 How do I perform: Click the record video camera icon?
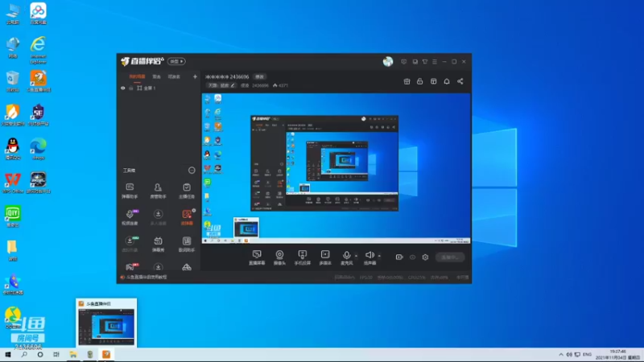click(399, 257)
